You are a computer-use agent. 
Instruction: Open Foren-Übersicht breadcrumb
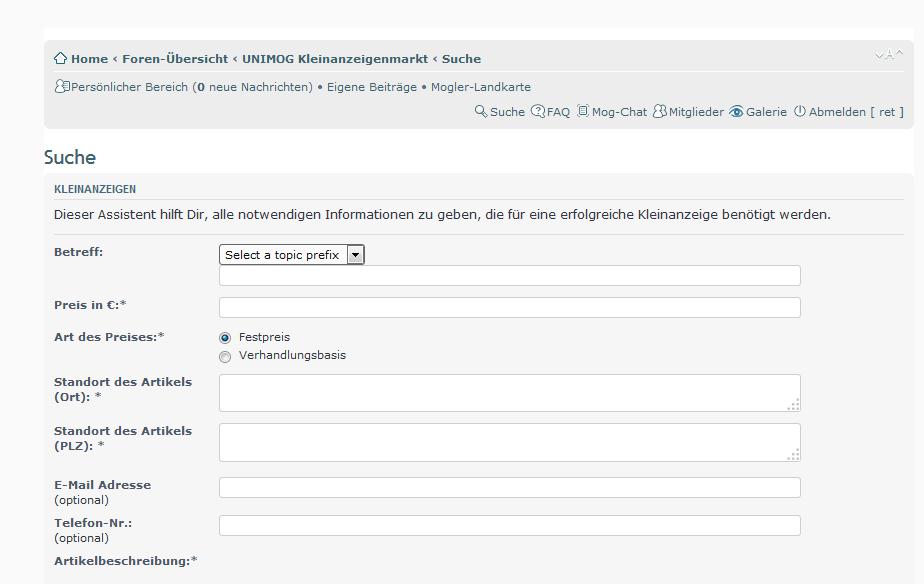click(175, 59)
